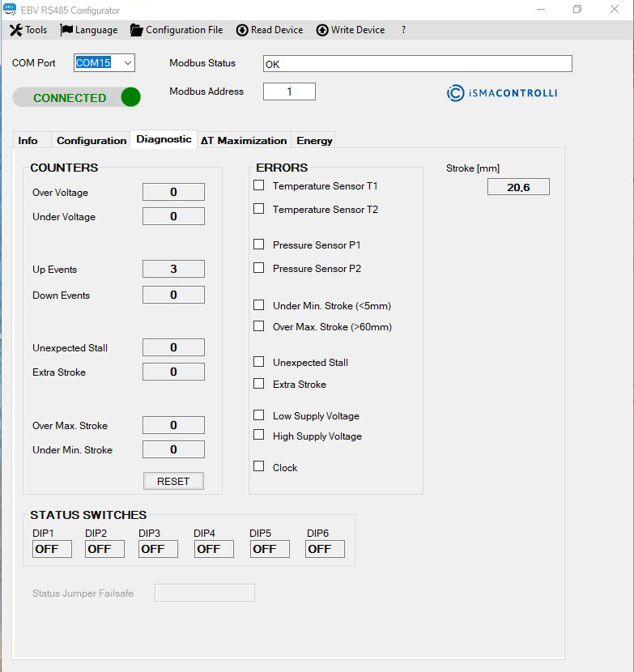
Task: Check the Low Supply Voltage box
Action: (x=259, y=415)
